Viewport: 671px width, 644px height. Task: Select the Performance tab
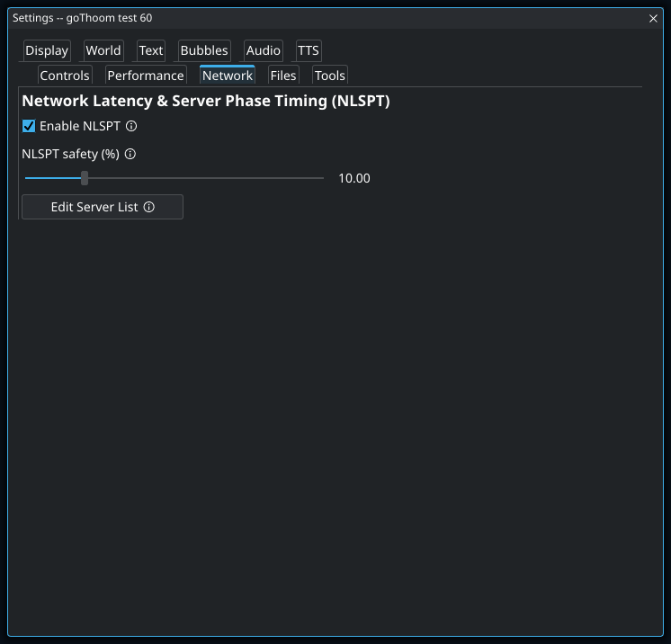pos(146,76)
